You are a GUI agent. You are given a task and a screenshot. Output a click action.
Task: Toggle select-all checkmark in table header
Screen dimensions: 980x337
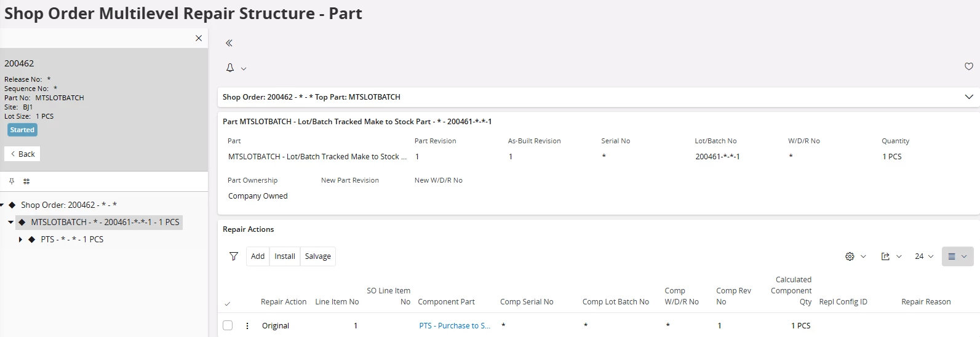pos(228,304)
